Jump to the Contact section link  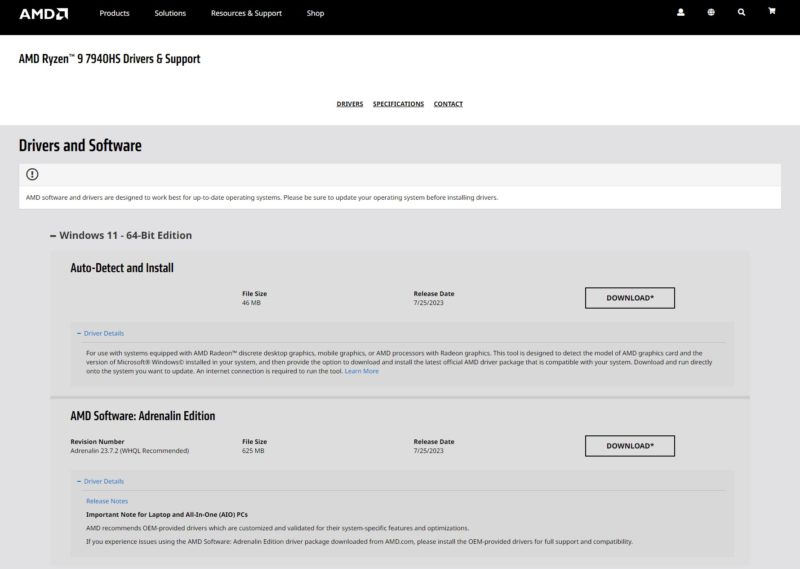448,104
